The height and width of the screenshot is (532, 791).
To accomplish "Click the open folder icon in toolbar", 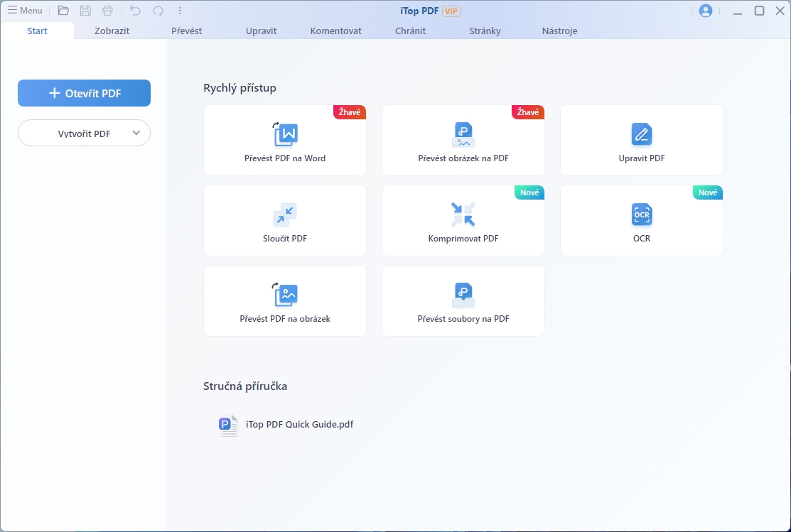I will [x=63, y=11].
